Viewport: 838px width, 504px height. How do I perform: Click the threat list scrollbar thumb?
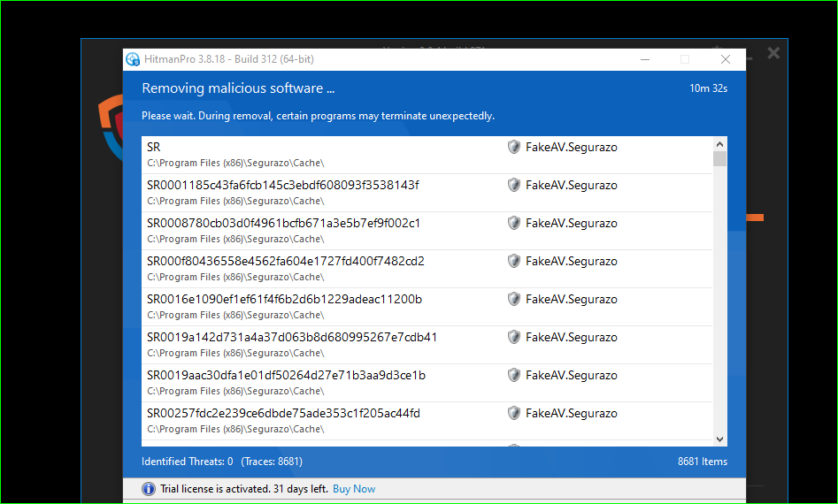[x=719, y=158]
